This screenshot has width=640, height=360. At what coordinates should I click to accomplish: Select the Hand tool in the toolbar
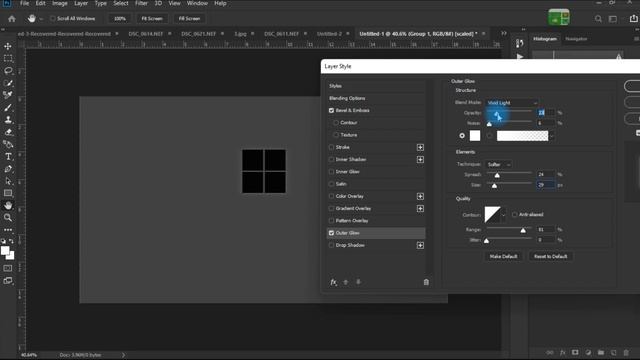tap(8, 205)
